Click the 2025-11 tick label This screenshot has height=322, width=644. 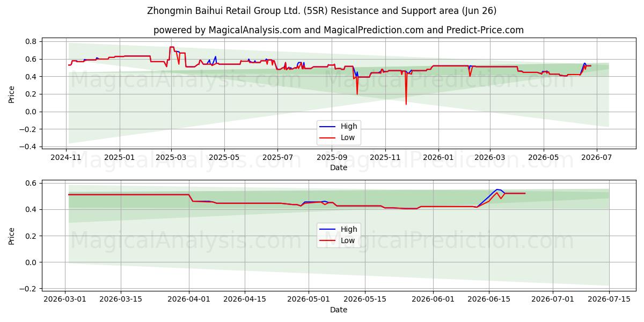pos(385,157)
